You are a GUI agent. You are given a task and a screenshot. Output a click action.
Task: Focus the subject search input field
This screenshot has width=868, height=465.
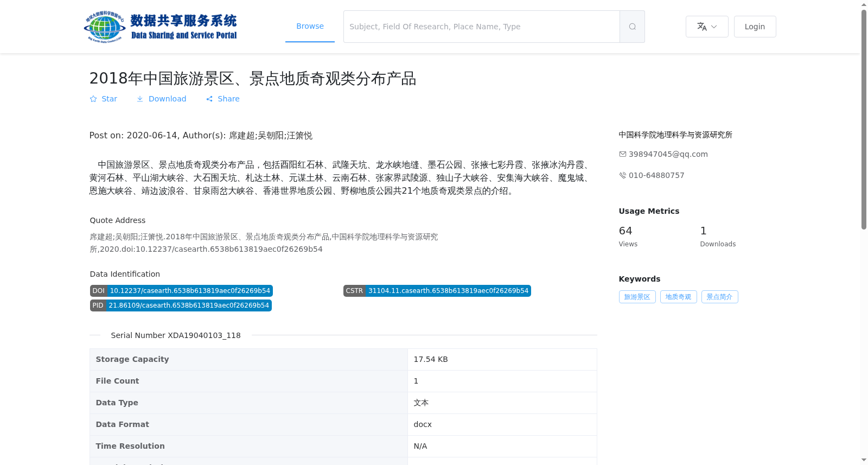[482, 27]
